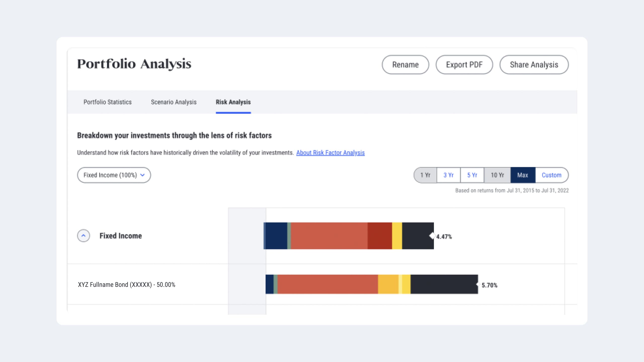Select the dark red segment in Fixed Income bar
This screenshot has width=644, height=362.
click(x=379, y=236)
